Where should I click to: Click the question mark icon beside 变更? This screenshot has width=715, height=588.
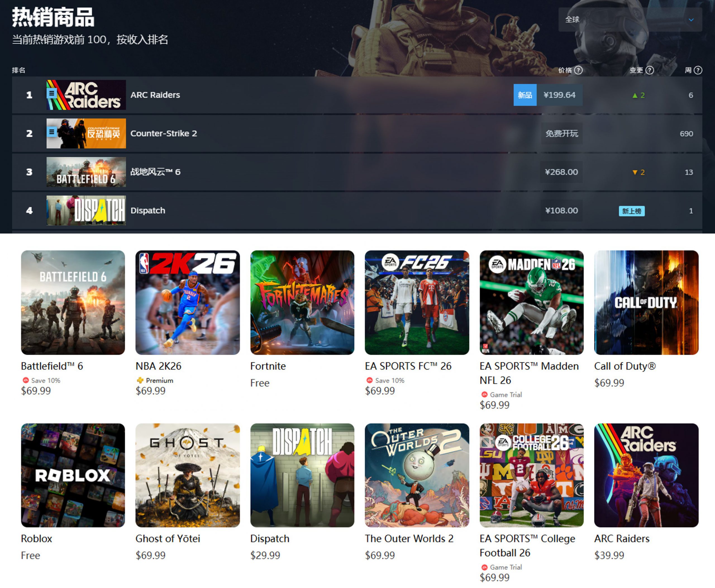pos(650,70)
